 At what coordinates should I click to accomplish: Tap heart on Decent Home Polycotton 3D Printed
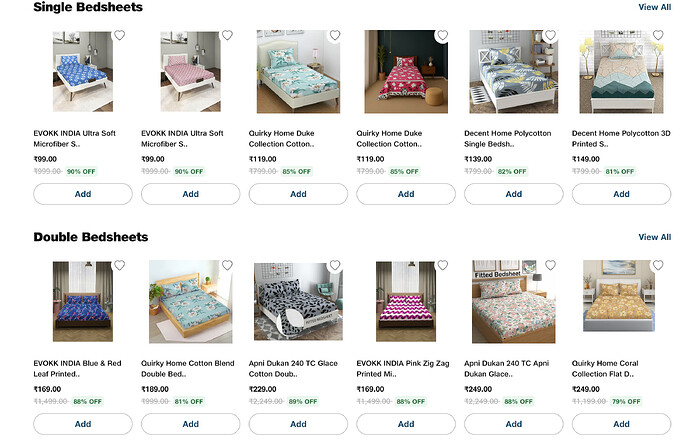657,35
